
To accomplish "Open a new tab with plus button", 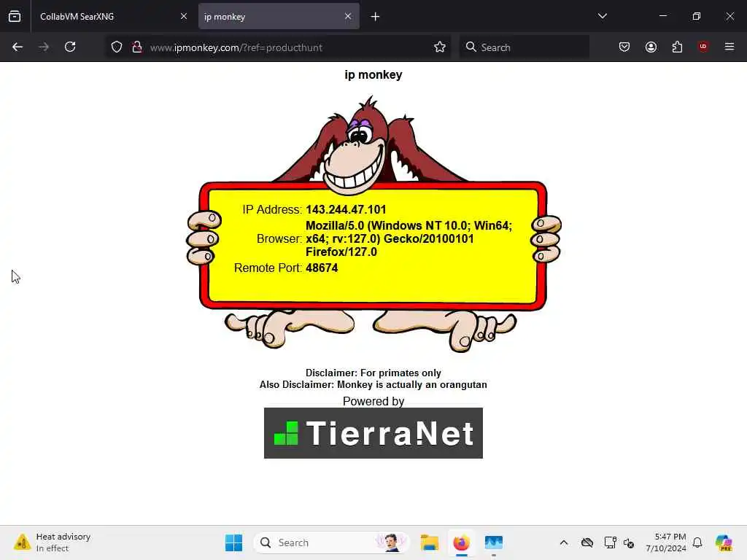I will click(376, 17).
